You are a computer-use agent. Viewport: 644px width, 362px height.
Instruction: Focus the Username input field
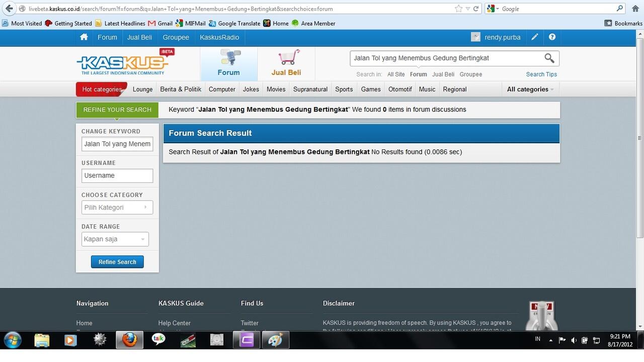tap(117, 175)
